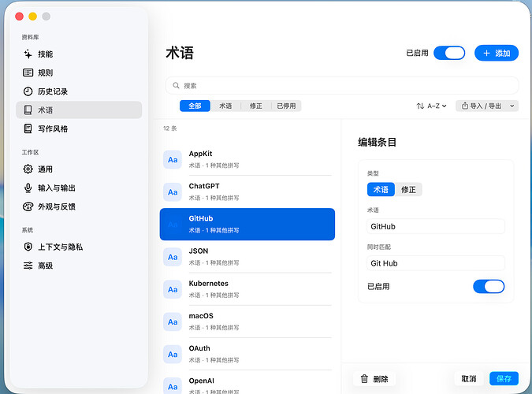Image resolution: width=532 pixels, height=394 pixels.
Task: Click the 上下文与隐私 shield icon
Action: coord(28,247)
